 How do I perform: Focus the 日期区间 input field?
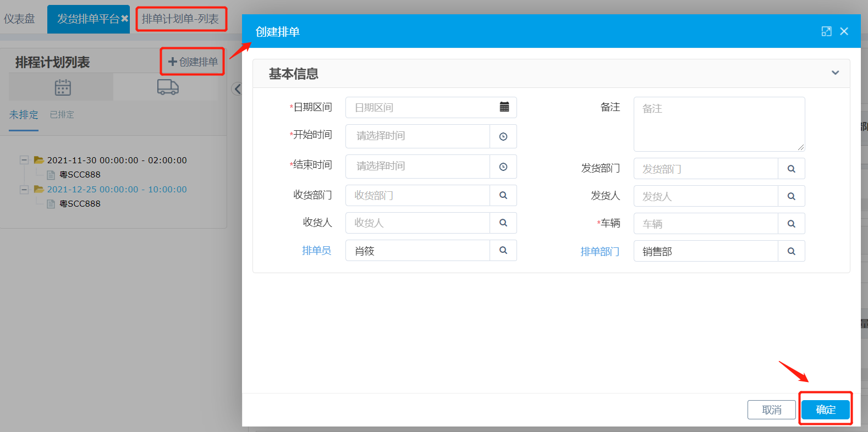tap(431, 107)
